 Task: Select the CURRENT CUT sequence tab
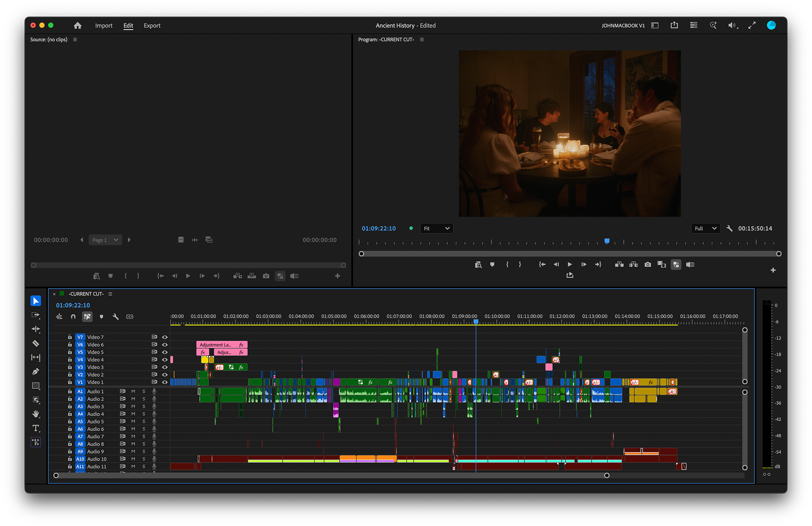click(x=86, y=294)
